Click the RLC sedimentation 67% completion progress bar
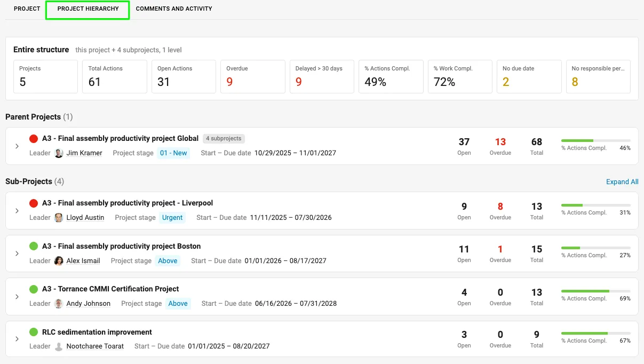644x364 pixels. pyautogui.click(x=596, y=334)
